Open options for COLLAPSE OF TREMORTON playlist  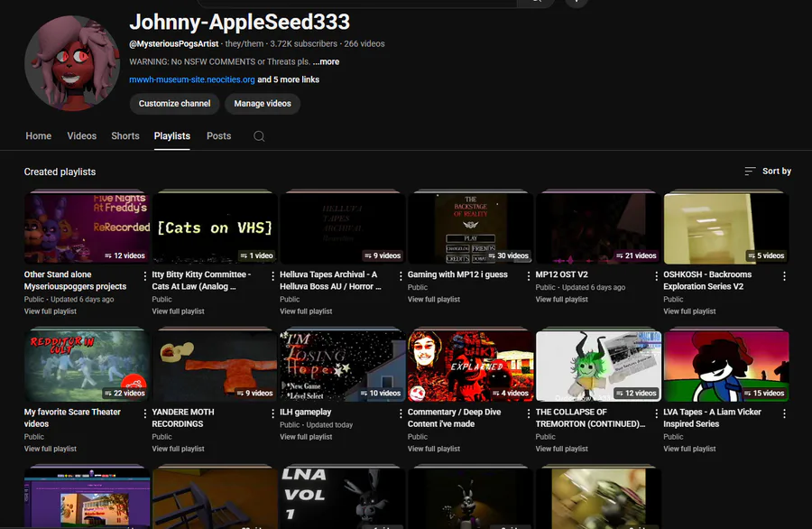[657, 413]
